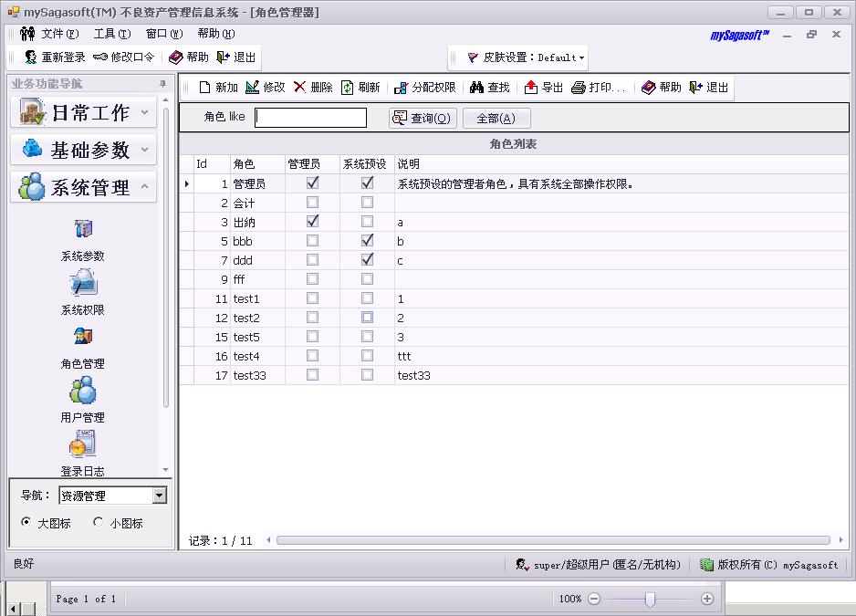Click the pin icon of navigation panel

pyautogui.click(x=162, y=84)
